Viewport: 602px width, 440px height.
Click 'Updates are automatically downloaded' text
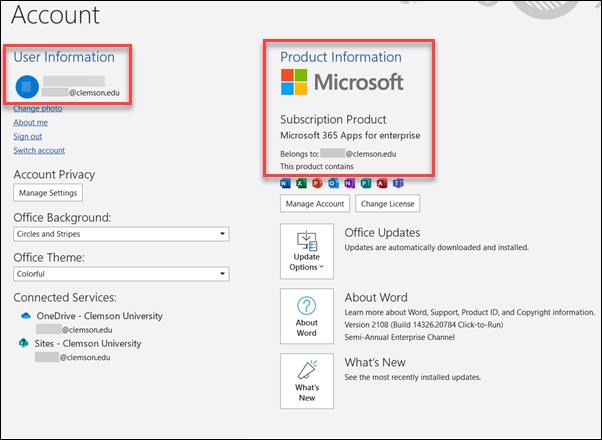pos(437,248)
